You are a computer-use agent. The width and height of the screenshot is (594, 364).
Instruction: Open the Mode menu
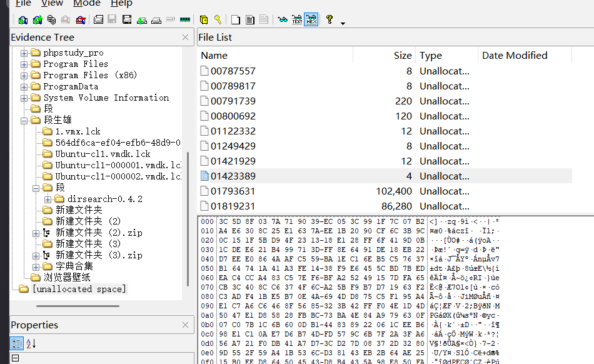pos(87,3)
